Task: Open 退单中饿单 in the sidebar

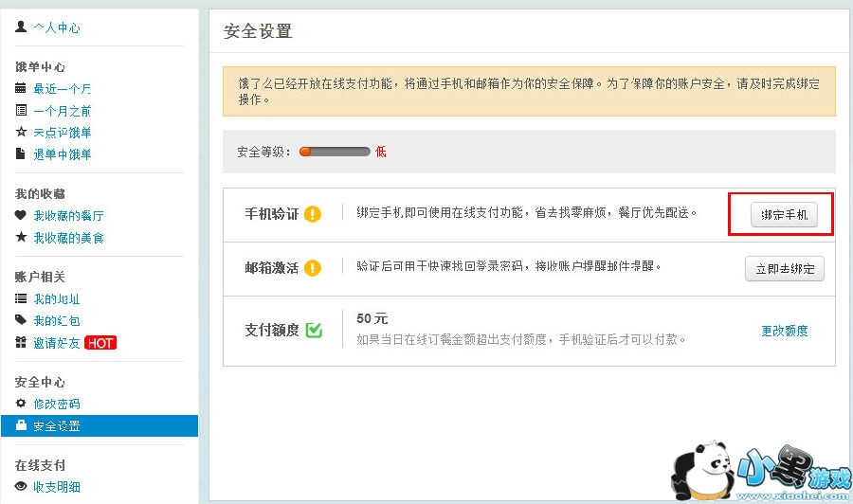Action: (x=63, y=154)
